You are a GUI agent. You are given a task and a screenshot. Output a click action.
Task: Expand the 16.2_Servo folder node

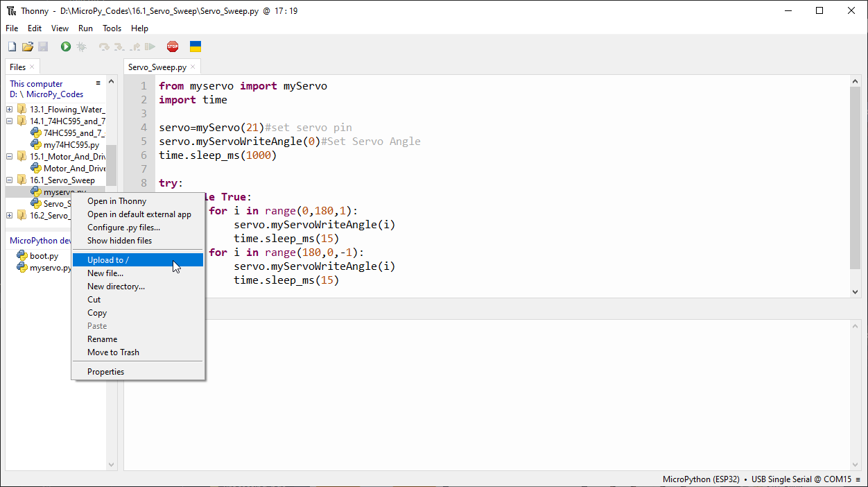10,215
